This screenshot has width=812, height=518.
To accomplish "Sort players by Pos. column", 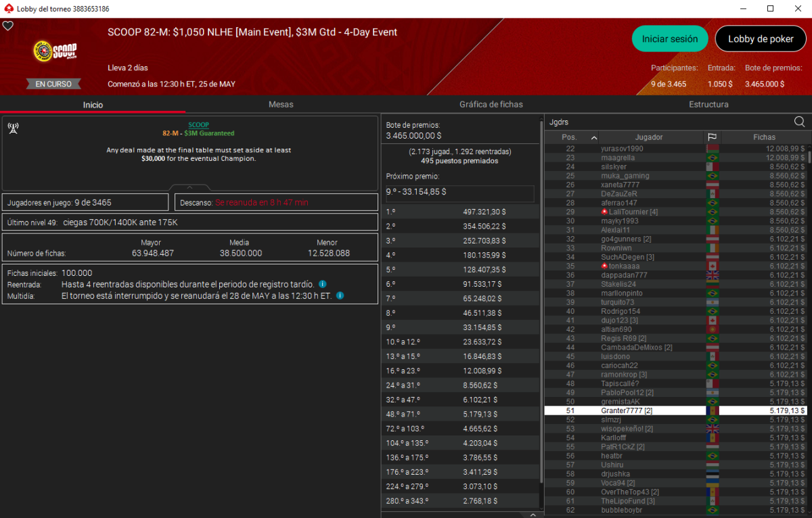I will pyautogui.click(x=572, y=137).
